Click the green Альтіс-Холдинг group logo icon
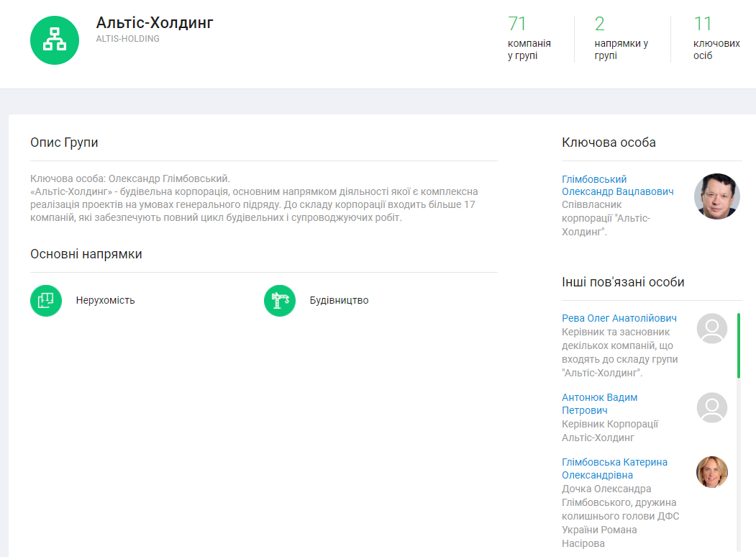The image size is (756, 557). (54, 40)
